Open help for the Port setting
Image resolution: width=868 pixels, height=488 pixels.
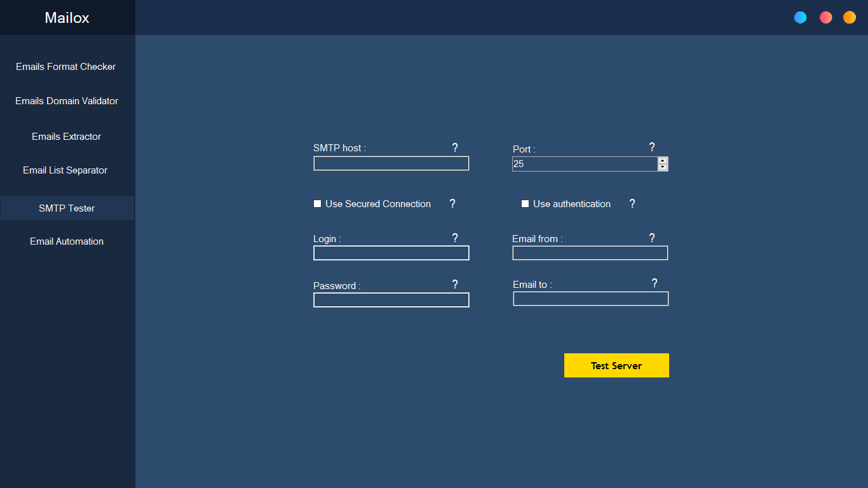pyautogui.click(x=651, y=147)
